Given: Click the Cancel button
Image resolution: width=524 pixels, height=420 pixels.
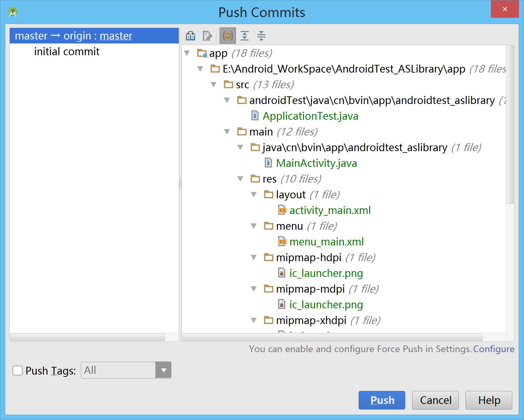Looking at the screenshot, I should point(435,400).
